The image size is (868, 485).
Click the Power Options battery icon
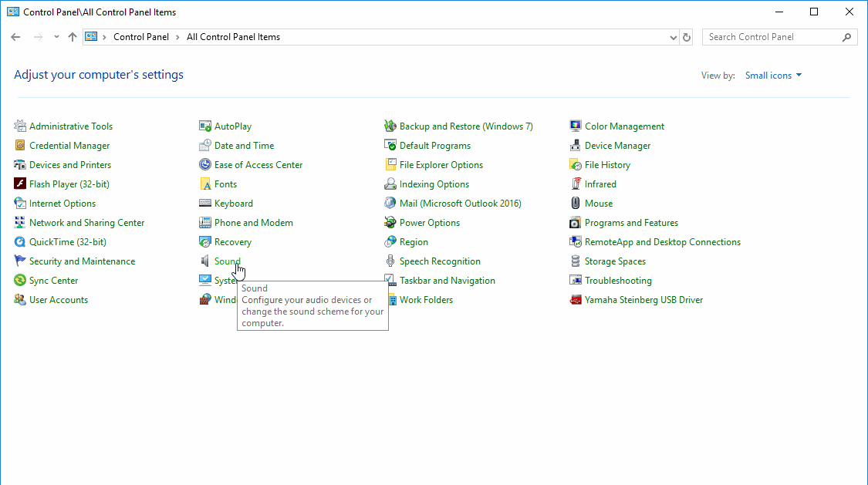(390, 223)
